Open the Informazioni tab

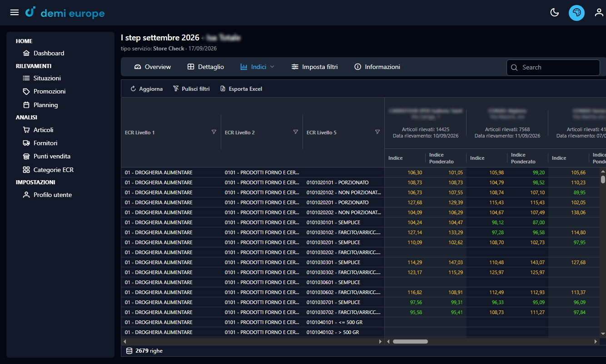click(x=377, y=67)
